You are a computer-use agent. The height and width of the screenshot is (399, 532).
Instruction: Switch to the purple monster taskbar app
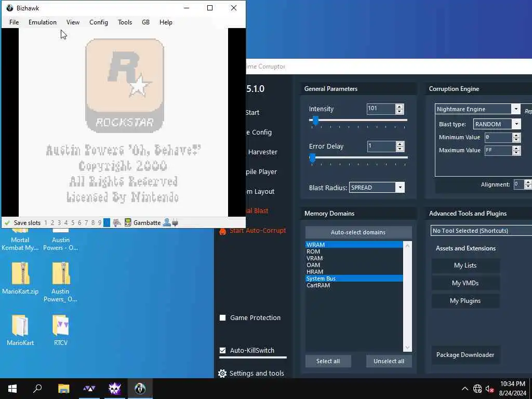point(115,389)
